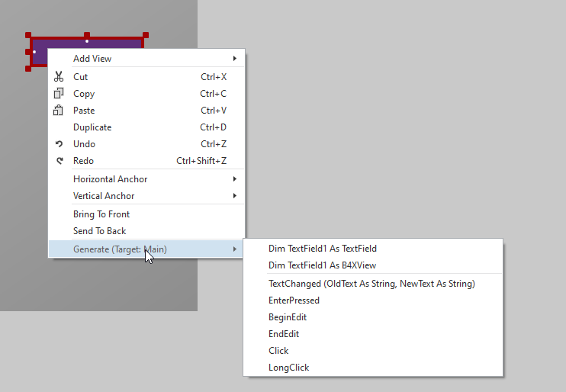Open the Generate (Target: Main) submenu

pyautogui.click(x=120, y=249)
